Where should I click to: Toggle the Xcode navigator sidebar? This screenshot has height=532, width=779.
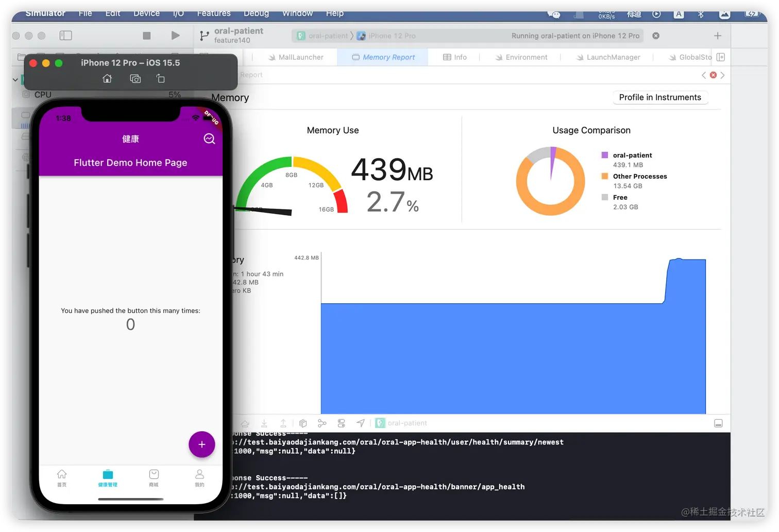[x=65, y=36]
